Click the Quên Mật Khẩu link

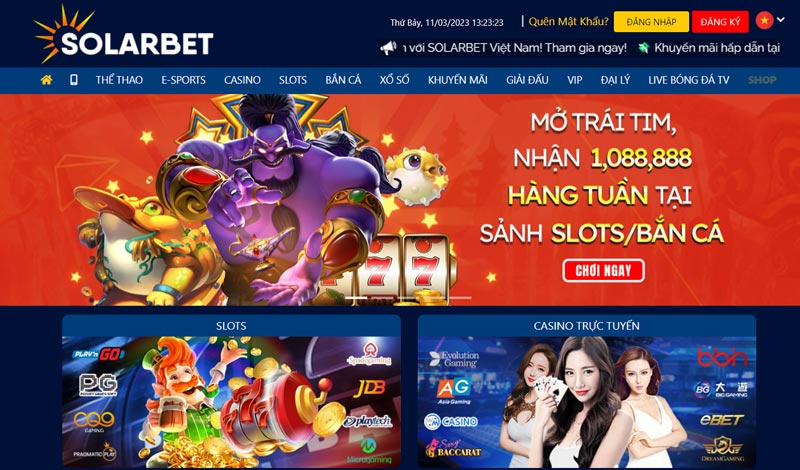click(568, 21)
